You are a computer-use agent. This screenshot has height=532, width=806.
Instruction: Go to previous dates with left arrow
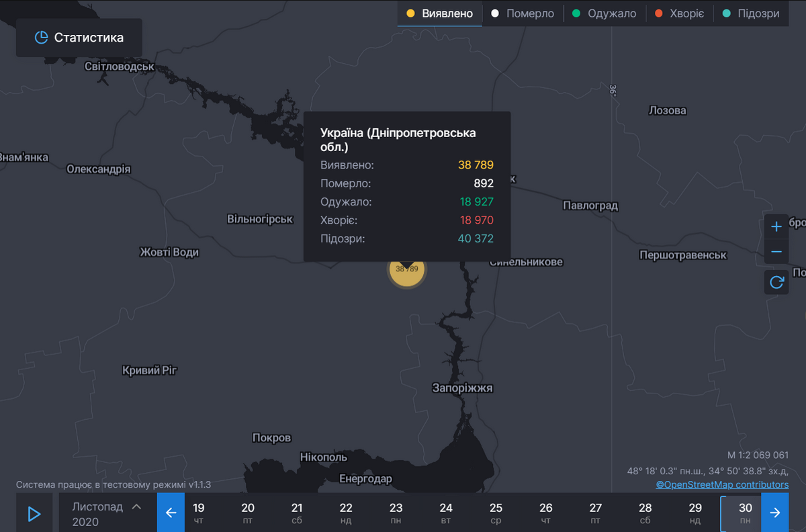[x=171, y=513]
